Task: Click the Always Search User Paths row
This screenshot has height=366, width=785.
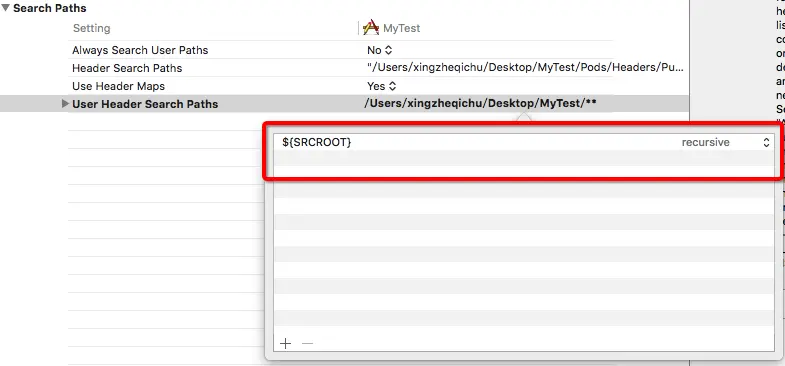Action: pyautogui.click(x=340, y=50)
